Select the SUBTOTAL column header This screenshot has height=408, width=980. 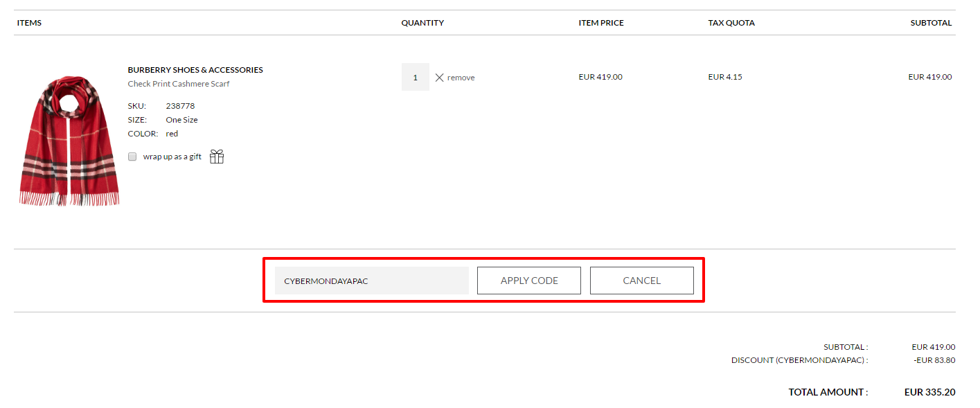click(x=931, y=23)
